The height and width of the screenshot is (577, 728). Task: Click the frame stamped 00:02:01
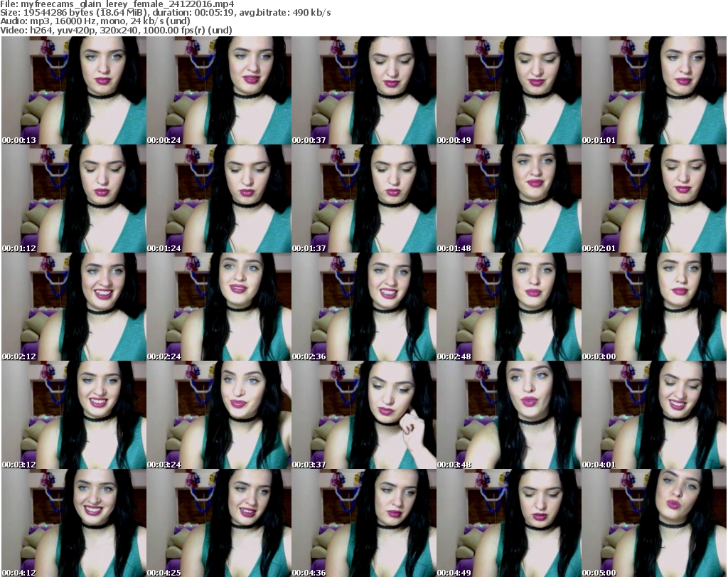654,198
